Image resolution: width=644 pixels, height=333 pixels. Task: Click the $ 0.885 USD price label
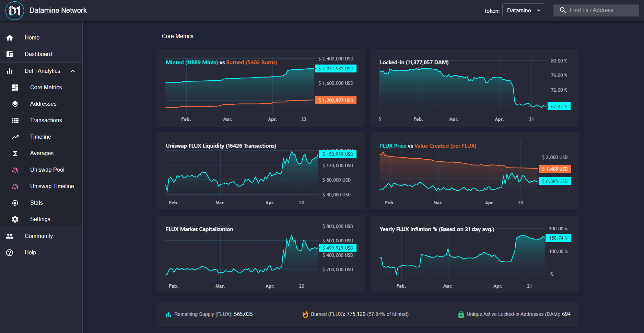click(555, 181)
